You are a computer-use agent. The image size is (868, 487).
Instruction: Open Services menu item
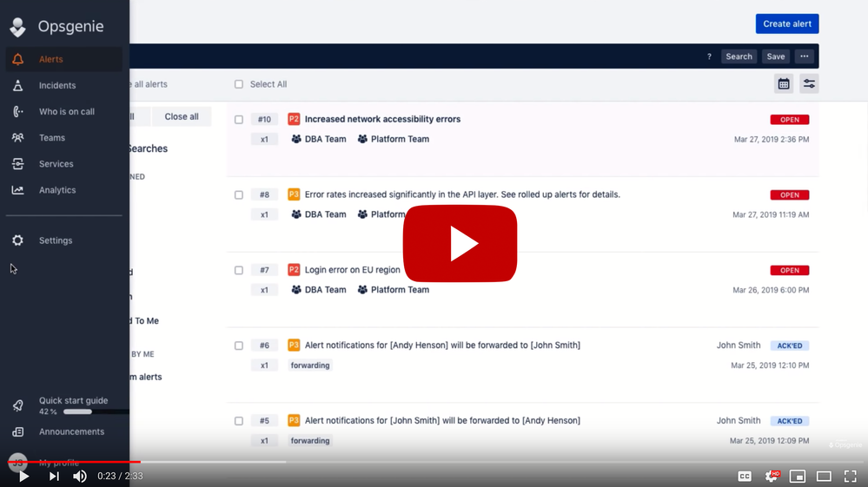pos(56,163)
